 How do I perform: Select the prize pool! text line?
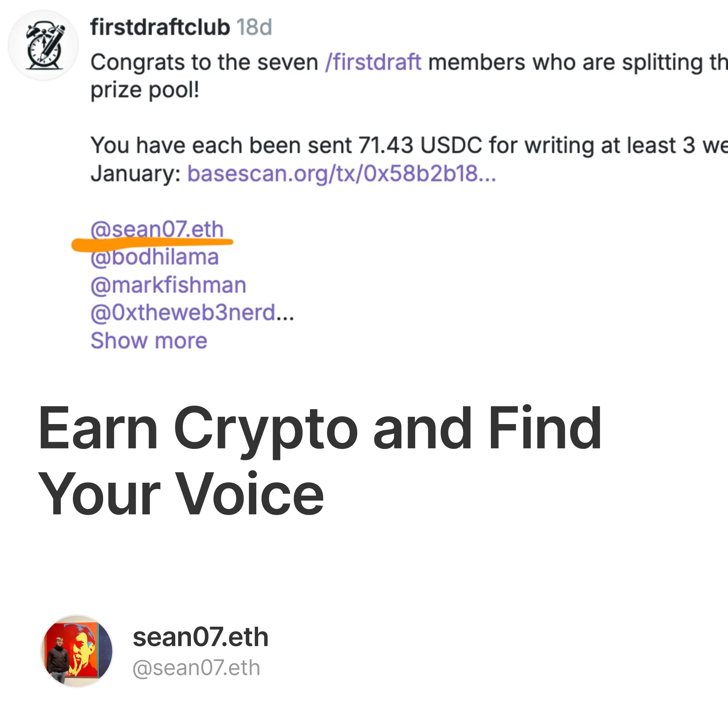145,90
